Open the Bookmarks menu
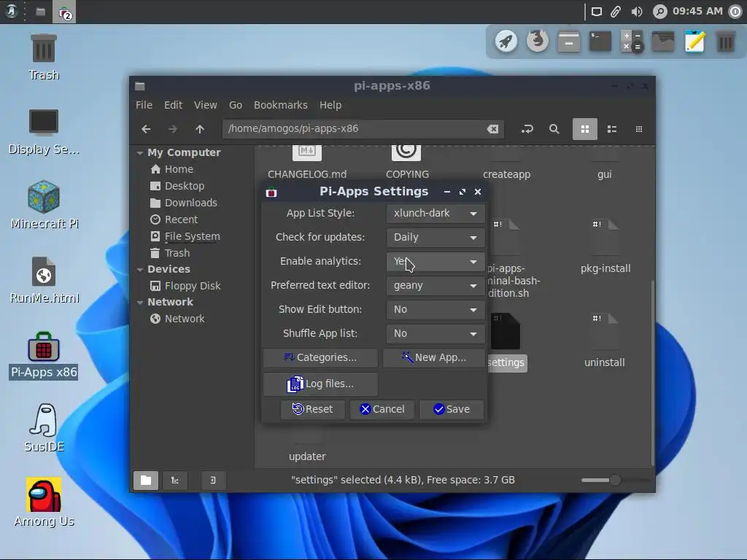Viewport: 747px width, 560px height. pos(281,105)
